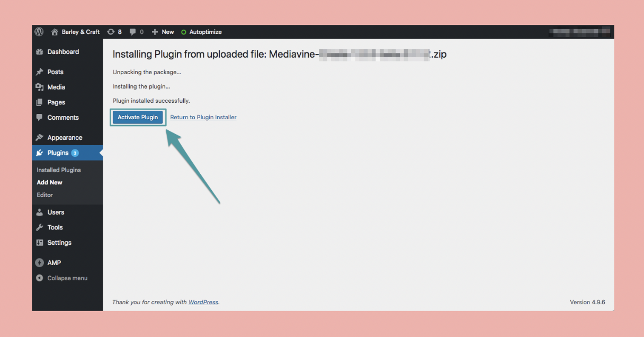Click 'Plugin installed successfully.' message

click(151, 101)
